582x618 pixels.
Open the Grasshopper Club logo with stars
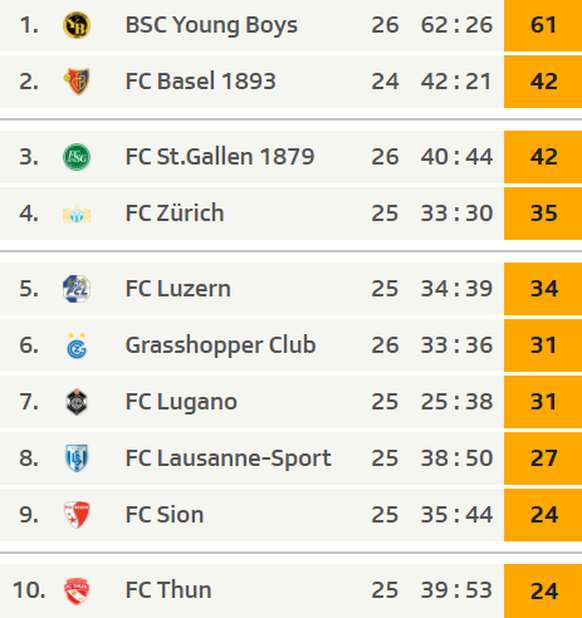(77, 346)
